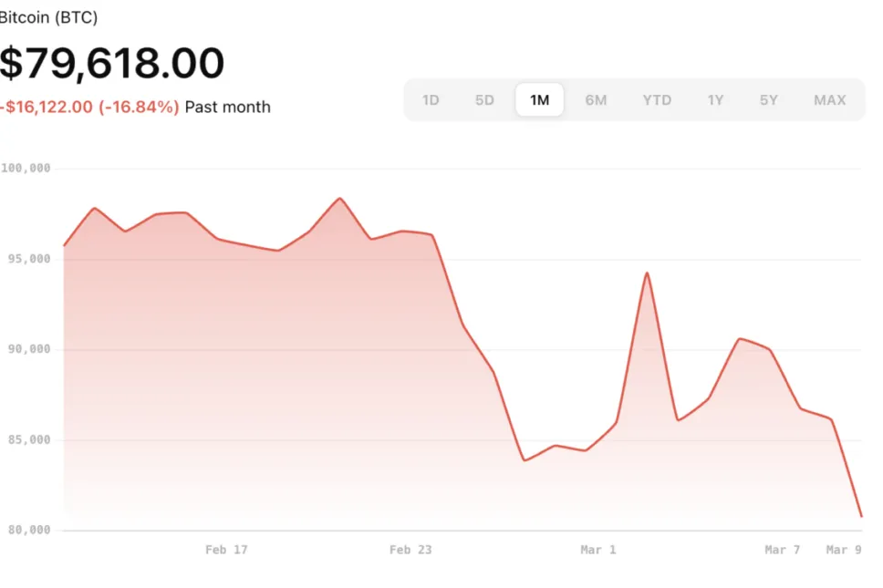Screen dimensions: 883x588
Task: Click the Mar 1 date marker
Action: click(598, 550)
